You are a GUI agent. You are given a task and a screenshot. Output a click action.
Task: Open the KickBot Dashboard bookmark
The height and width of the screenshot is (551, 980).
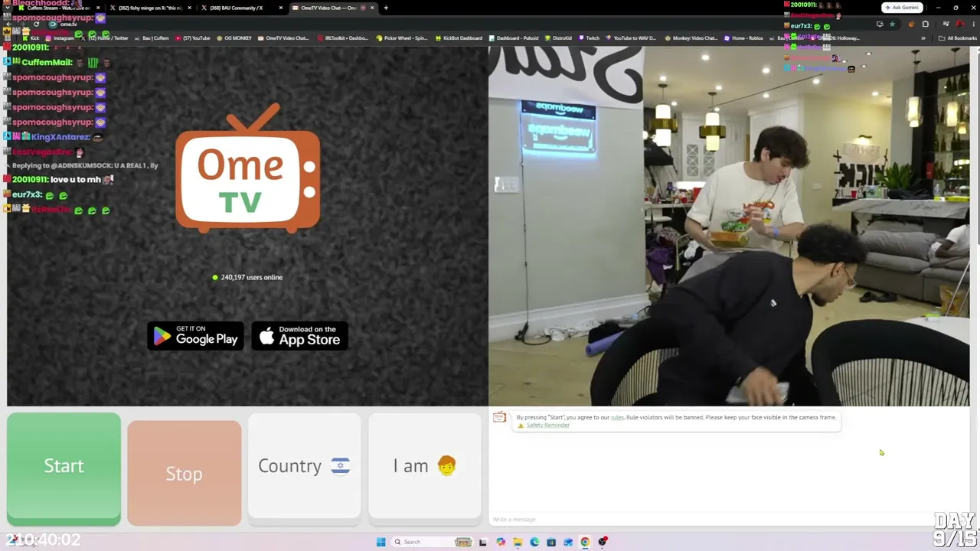point(459,38)
